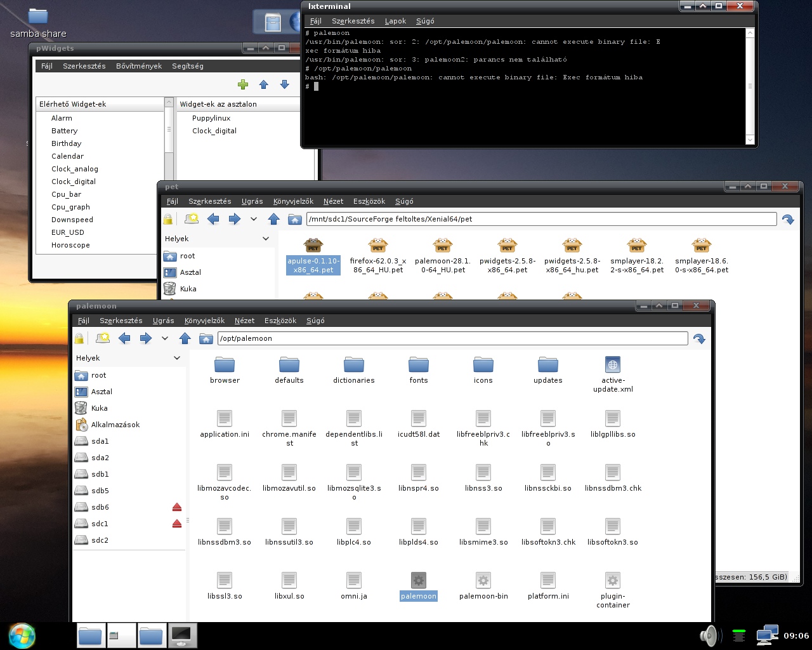Click the pet window location path field
Image resolution: width=812 pixels, height=650 pixels.
point(541,219)
